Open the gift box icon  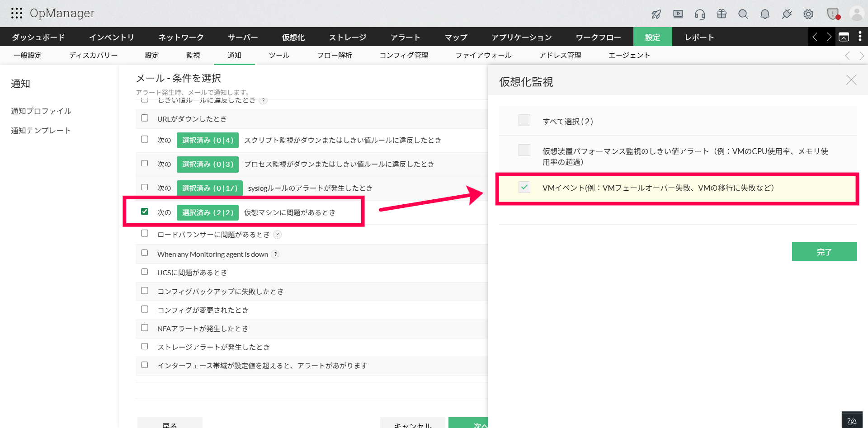[x=722, y=14]
